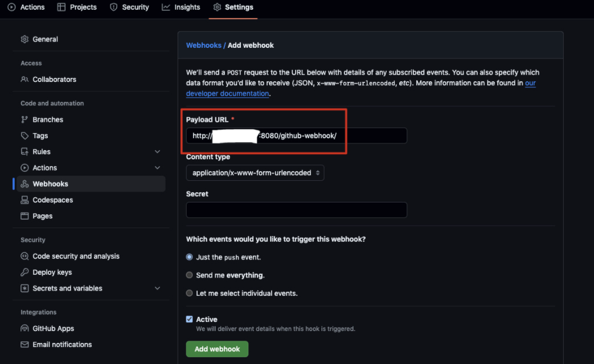Follow the Webhooks breadcrumb link
The height and width of the screenshot is (364, 594).
click(203, 45)
